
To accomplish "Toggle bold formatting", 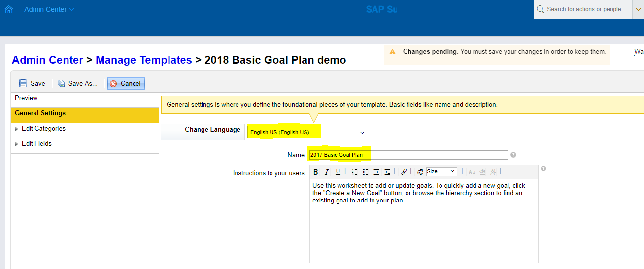I will tap(316, 172).
